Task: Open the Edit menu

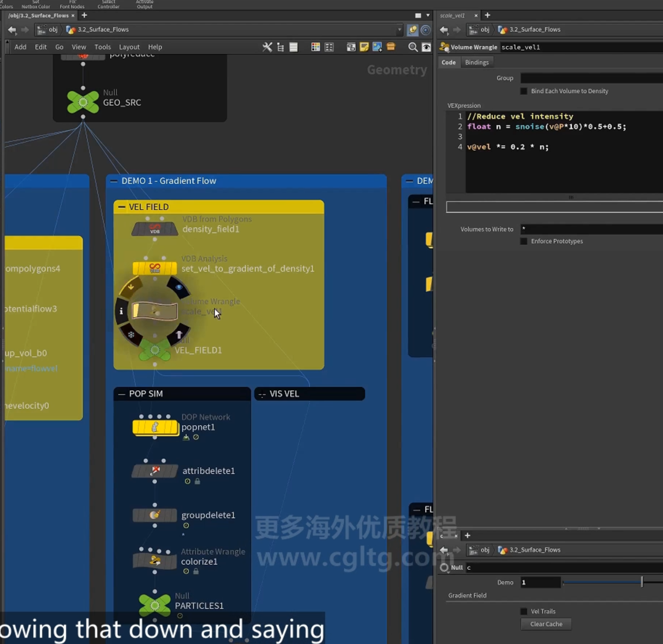Action: coord(41,47)
